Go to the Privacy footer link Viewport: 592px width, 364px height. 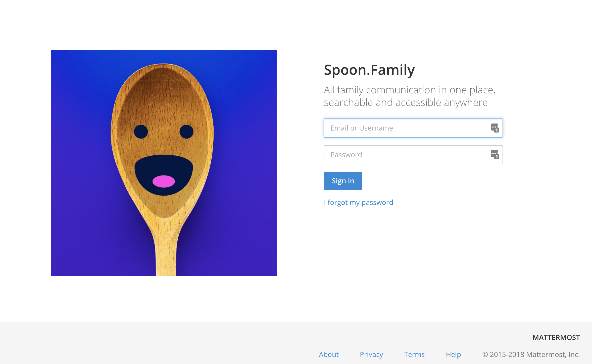(371, 354)
